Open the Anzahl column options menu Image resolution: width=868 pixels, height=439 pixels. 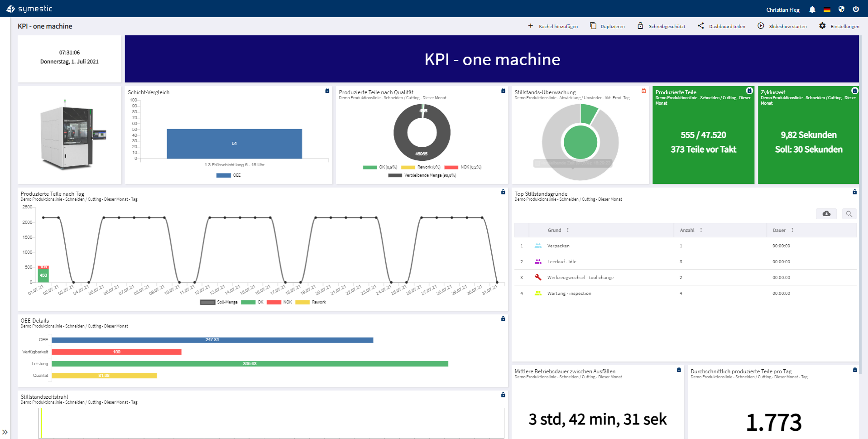701,230
